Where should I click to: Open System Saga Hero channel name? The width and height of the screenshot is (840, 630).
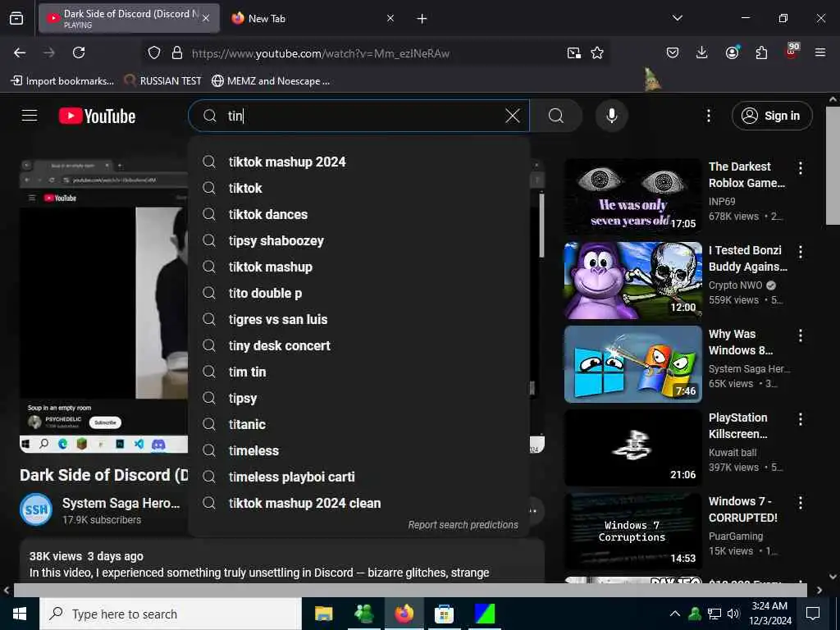121,503
